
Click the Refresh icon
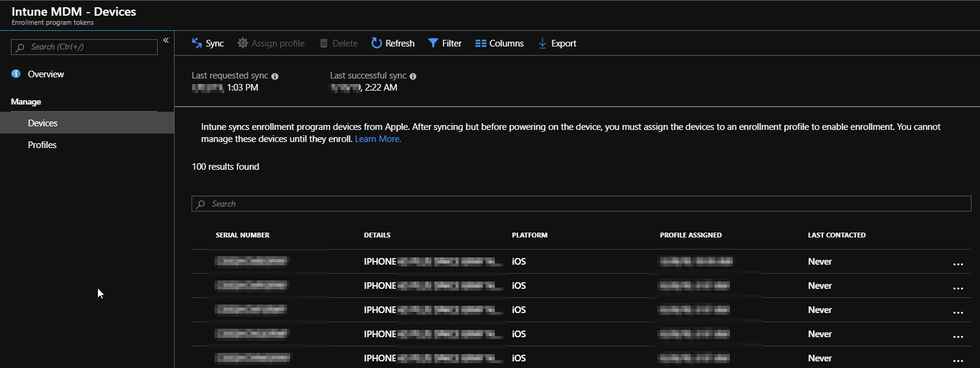click(376, 43)
